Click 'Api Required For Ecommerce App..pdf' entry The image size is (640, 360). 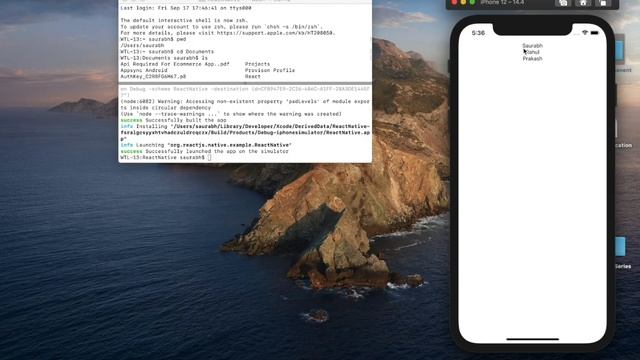(x=175, y=64)
